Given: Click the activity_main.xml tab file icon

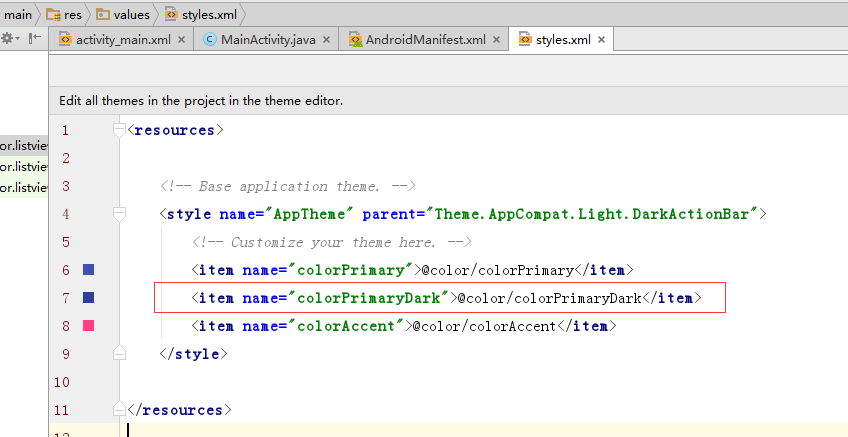Looking at the screenshot, I should point(65,39).
